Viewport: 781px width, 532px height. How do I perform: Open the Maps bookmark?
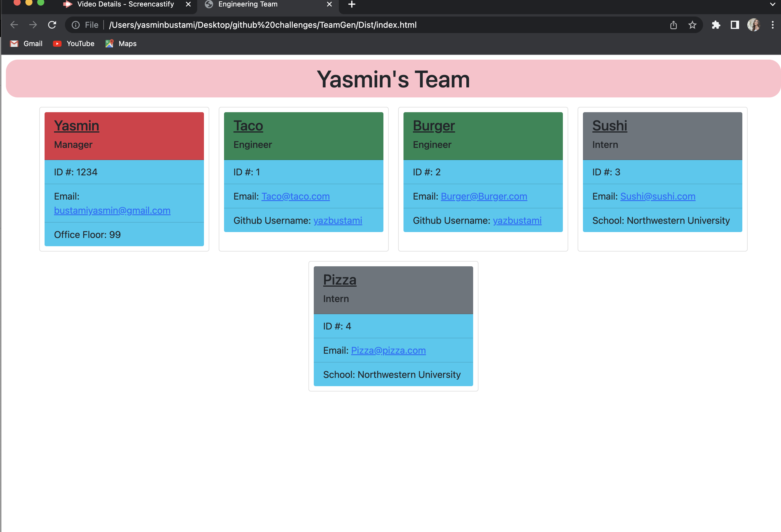click(x=121, y=44)
